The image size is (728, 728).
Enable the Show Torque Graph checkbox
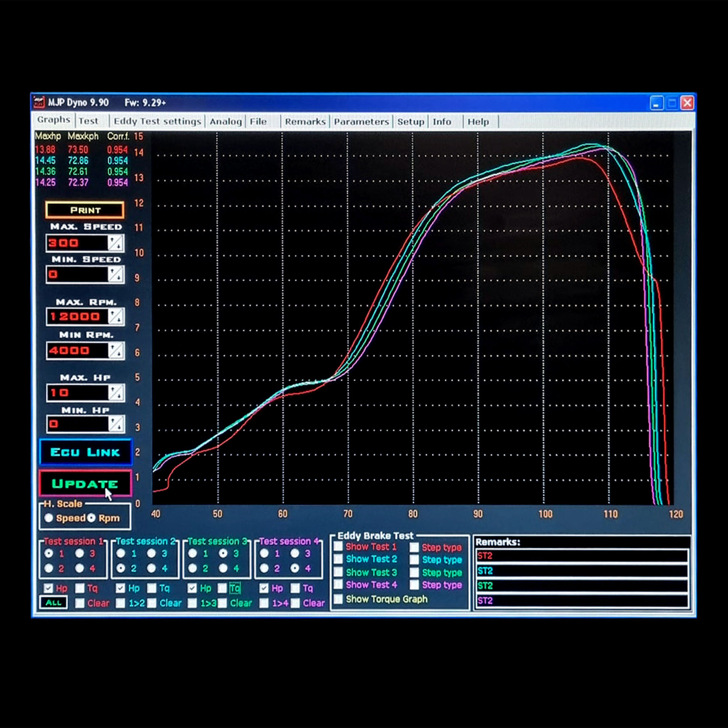pyautogui.click(x=338, y=599)
